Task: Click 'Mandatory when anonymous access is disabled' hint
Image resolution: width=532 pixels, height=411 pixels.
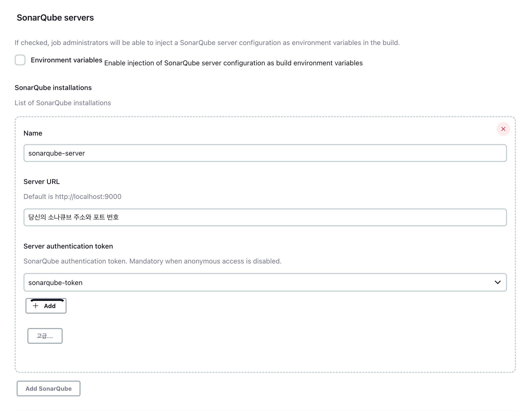Action: 205,261
